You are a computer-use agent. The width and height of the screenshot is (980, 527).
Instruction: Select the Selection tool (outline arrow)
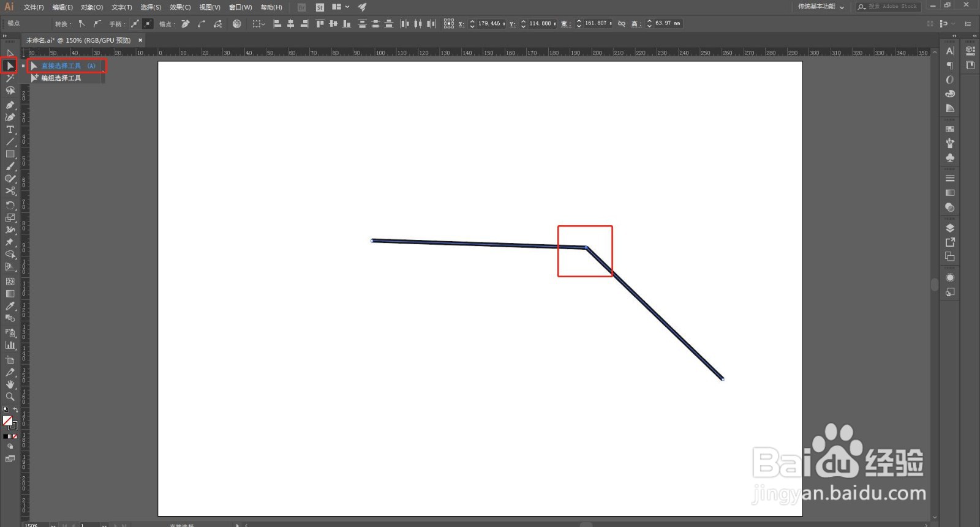coord(10,53)
